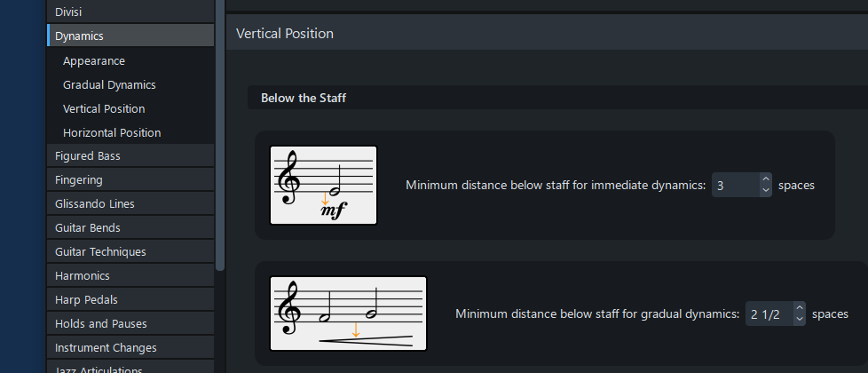
Task: Select Vertical Position subsection
Action: click(x=104, y=109)
